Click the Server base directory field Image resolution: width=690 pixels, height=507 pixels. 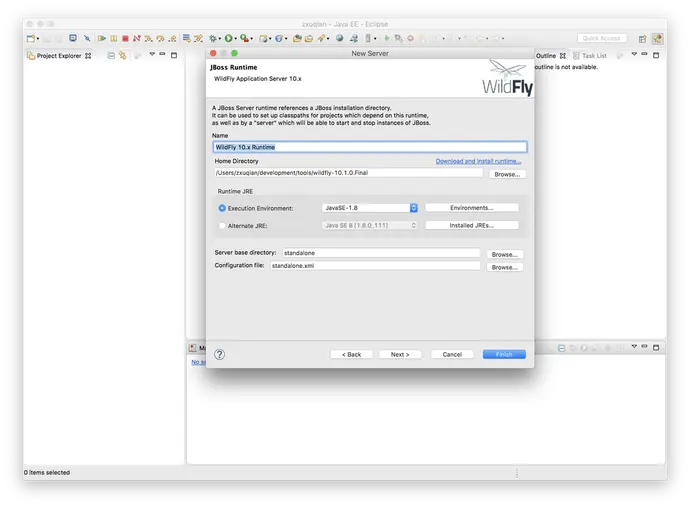pyautogui.click(x=381, y=253)
